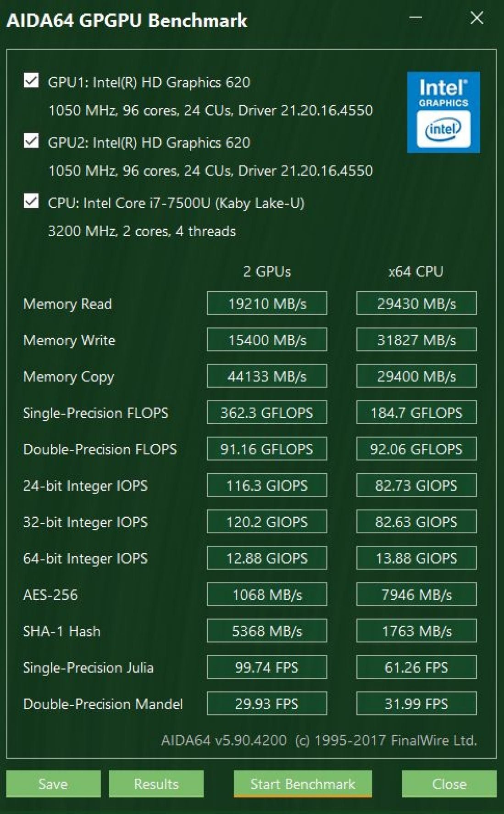Click the CPU SHA-1 Hash result box

pyautogui.click(x=416, y=631)
